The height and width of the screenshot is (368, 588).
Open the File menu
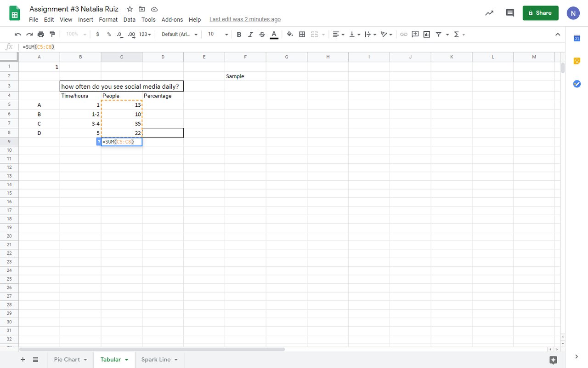point(34,20)
